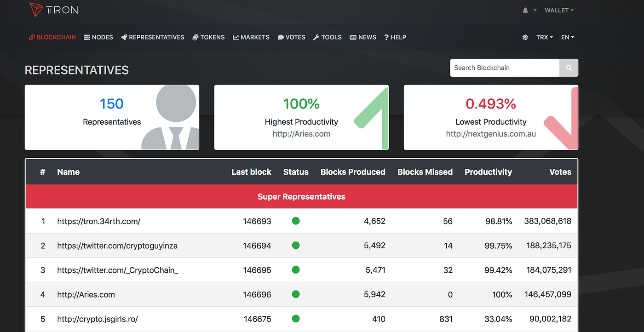Image resolution: width=644 pixels, height=332 pixels.
Task: Click the 150 Representatives count
Action: point(112,104)
